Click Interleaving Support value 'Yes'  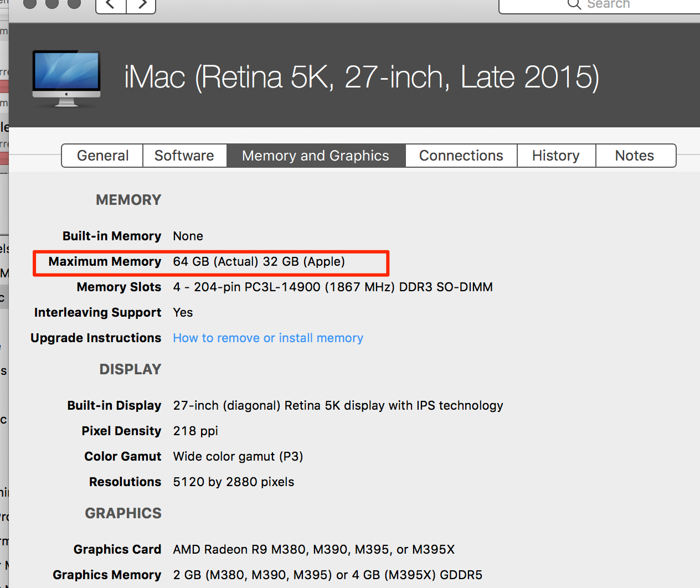pos(183,312)
